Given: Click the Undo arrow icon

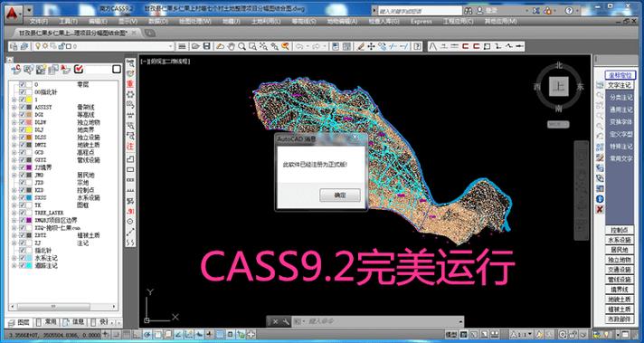Looking at the screenshot, I should pyautogui.click(x=299, y=46).
